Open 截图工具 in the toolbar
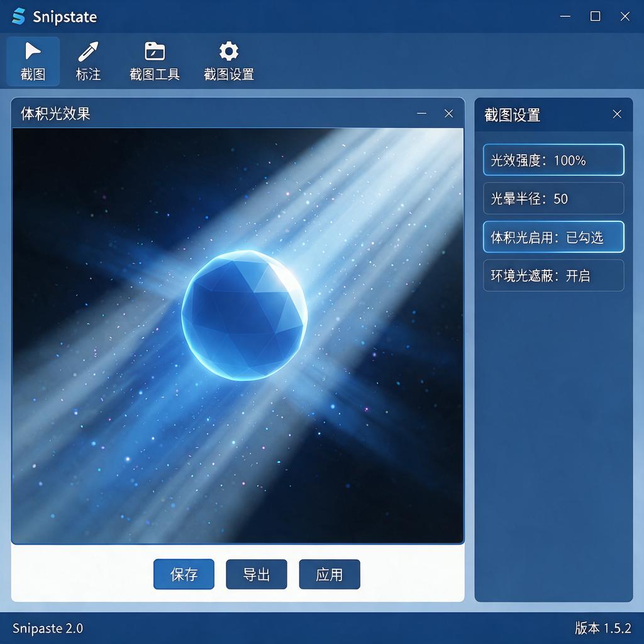644x644 pixels. pos(155,61)
